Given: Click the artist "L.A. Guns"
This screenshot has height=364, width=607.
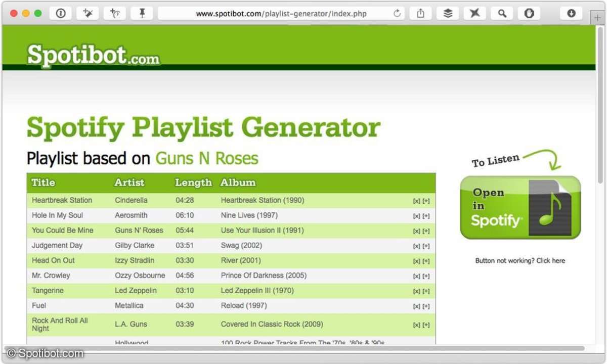Looking at the screenshot, I should click(131, 324).
